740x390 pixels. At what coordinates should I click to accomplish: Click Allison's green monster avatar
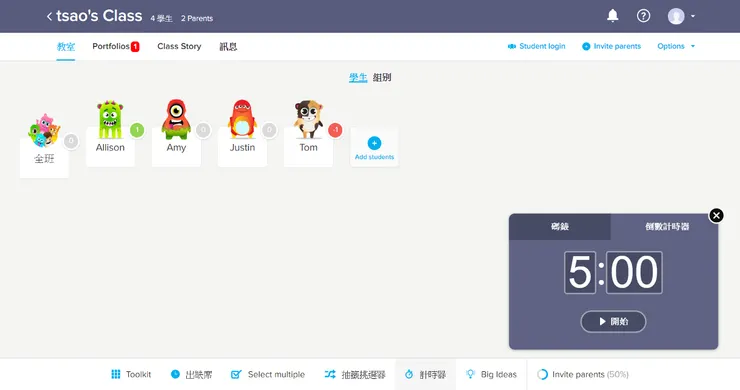coord(110,119)
